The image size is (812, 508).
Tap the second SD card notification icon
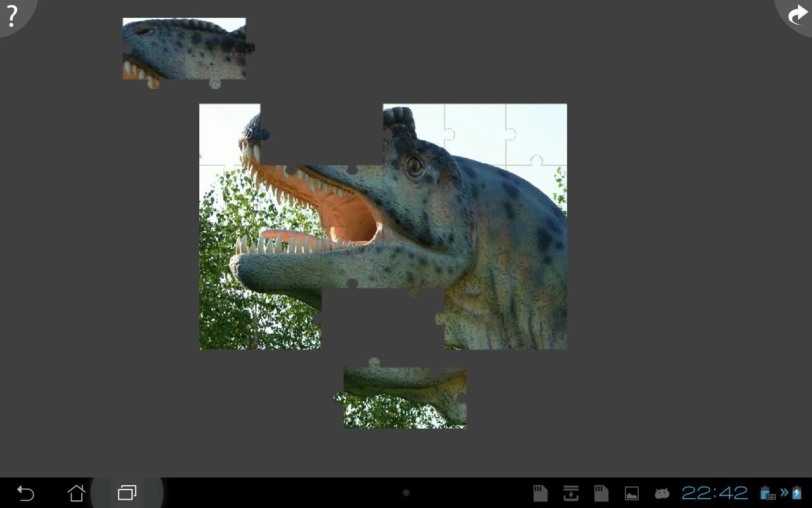601,493
